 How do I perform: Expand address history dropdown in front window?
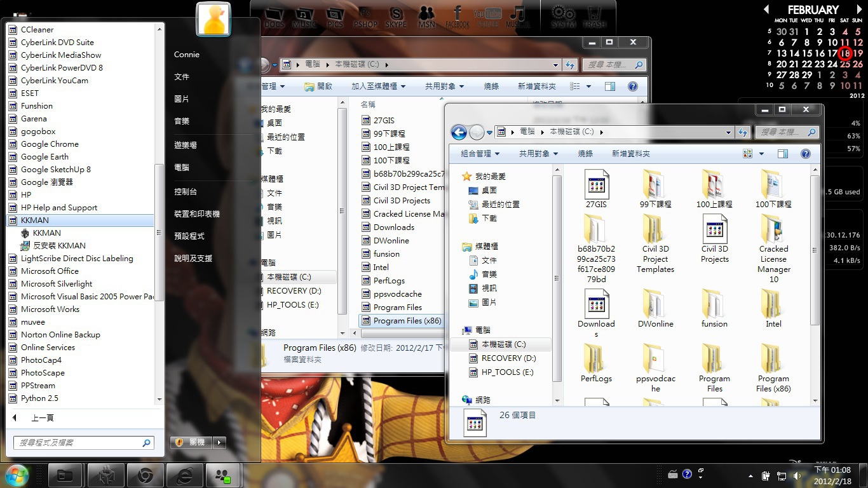coord(728,132)
